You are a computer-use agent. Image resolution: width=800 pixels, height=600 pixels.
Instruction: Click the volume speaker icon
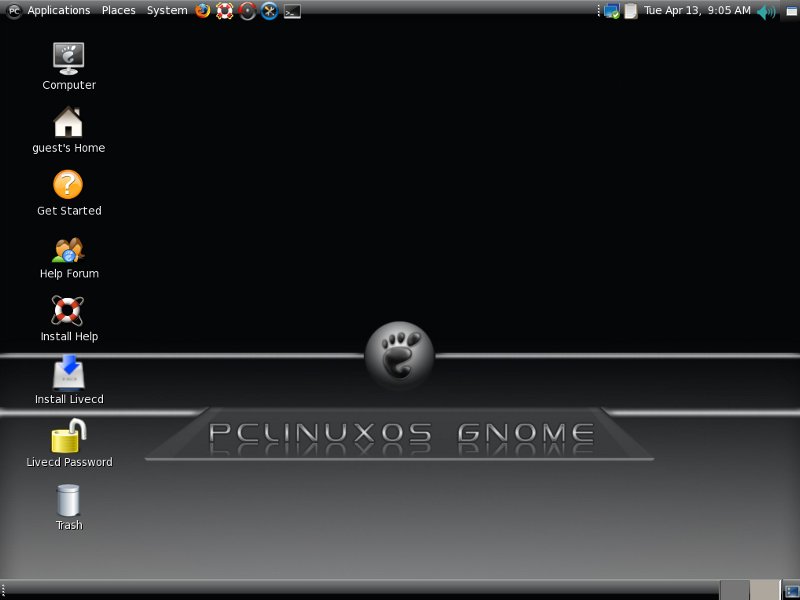coord(766,11)
